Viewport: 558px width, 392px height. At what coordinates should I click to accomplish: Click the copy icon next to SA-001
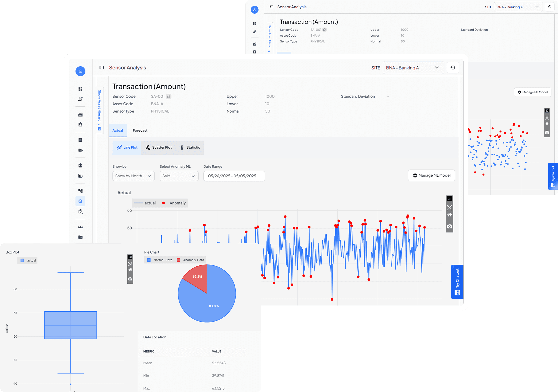tap(168, 96)
